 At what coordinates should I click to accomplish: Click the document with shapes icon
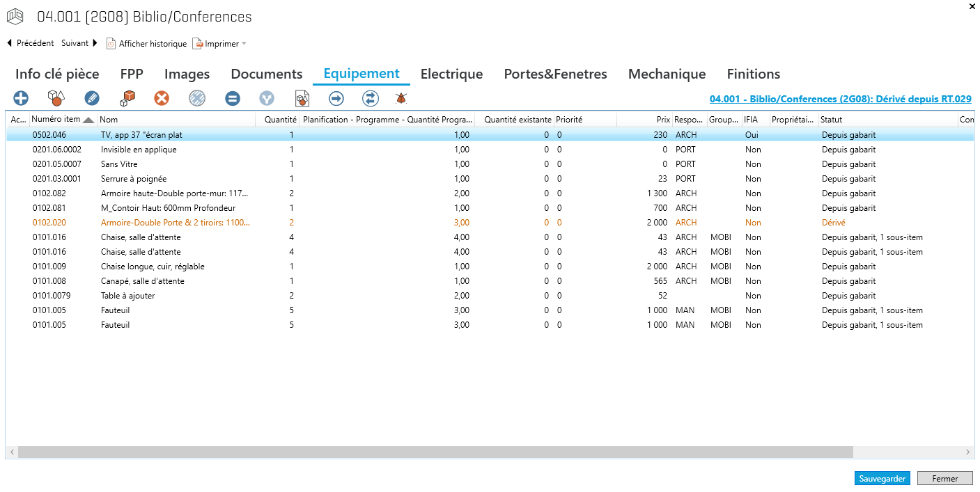coord(302,99)
